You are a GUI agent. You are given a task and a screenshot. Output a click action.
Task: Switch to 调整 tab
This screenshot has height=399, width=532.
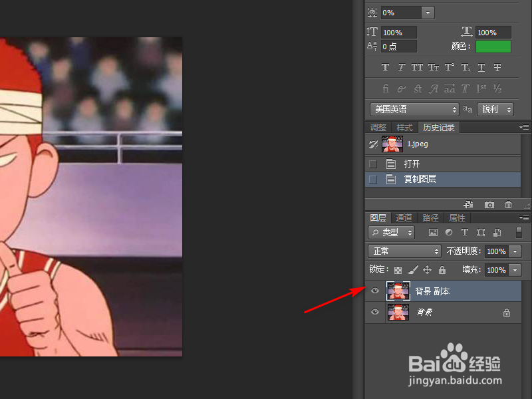[x=378, y=128]
